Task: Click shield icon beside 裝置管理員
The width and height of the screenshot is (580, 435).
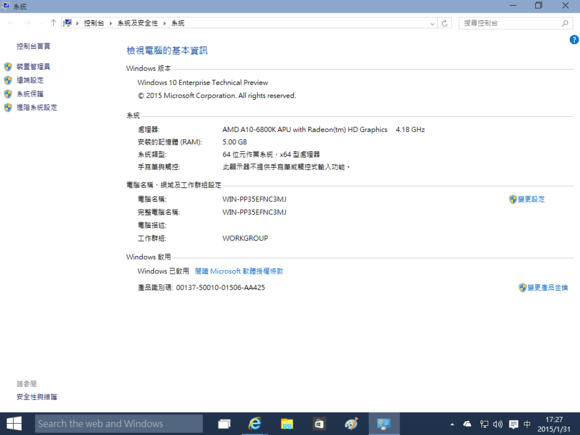Action: 8,67
